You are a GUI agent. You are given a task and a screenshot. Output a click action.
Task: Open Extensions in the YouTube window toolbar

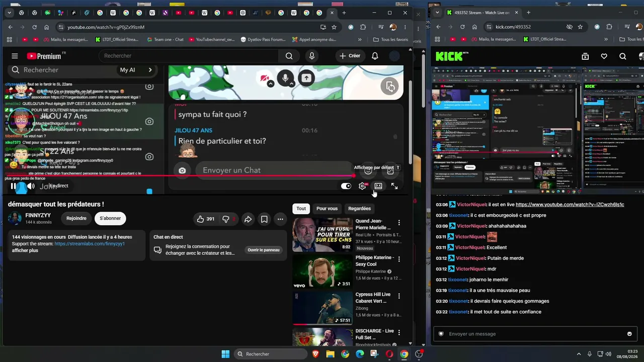tap(363, 27)
